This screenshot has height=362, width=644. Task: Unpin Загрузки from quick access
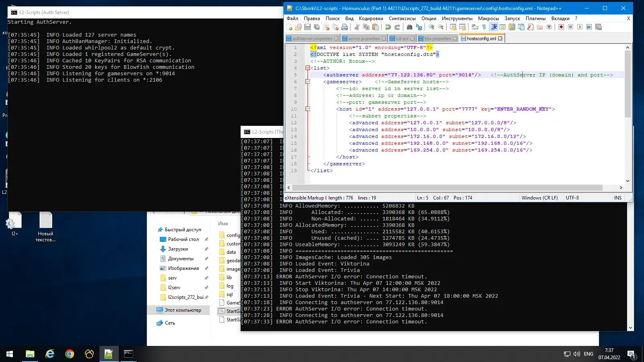tap(206, 249)
